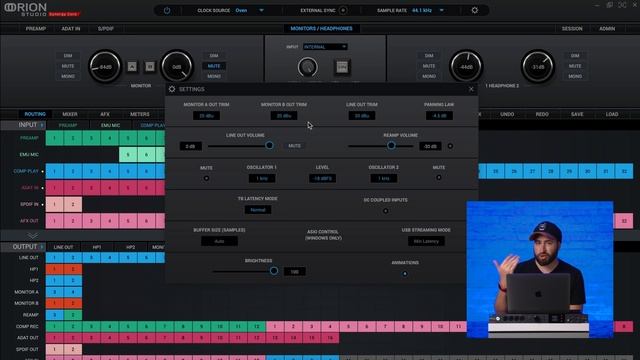Select HP1 output destination tab
Viewport: 640px width, 360px height.
pyautogui.click(x=97, y=247)
